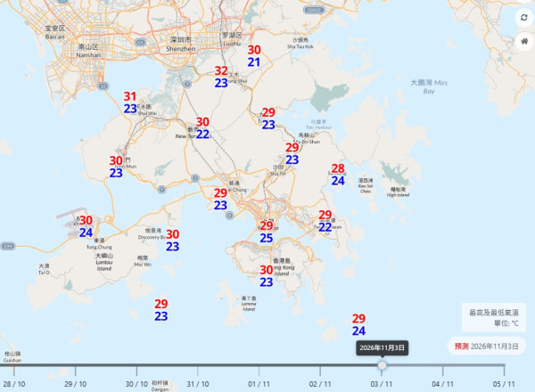Select the 29/23 reading near Kwai Chung

point(220,199)
